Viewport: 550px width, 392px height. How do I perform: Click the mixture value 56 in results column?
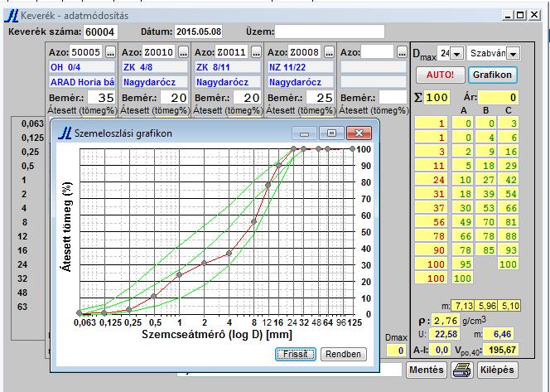point(431,222)
